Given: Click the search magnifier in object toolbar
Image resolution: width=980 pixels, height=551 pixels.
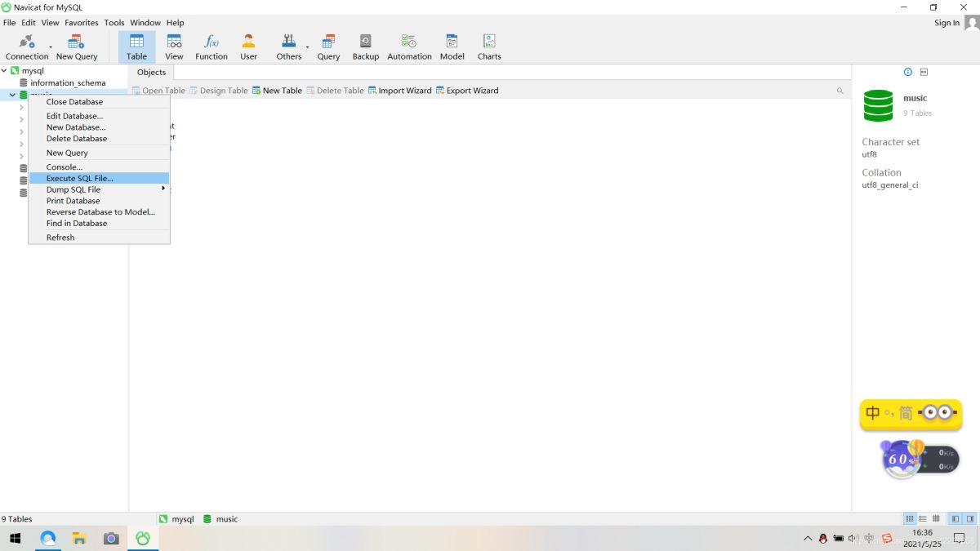Looking at the screenshot, I should click(x=840, y=91).
